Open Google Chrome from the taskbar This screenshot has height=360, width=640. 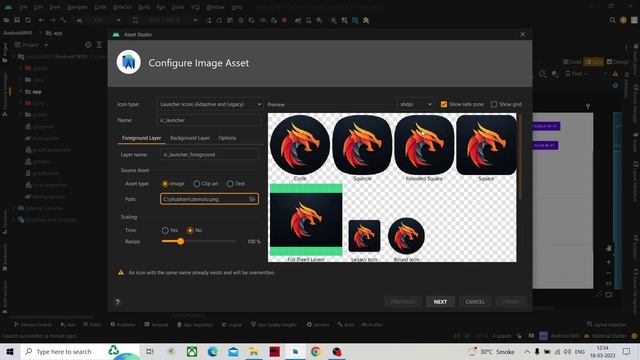[316, 351]
